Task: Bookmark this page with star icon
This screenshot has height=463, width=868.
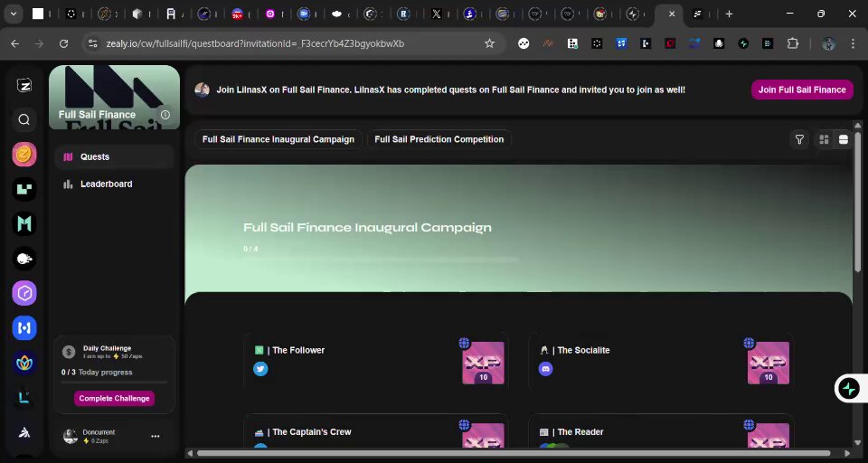Action: pos(489,43)
